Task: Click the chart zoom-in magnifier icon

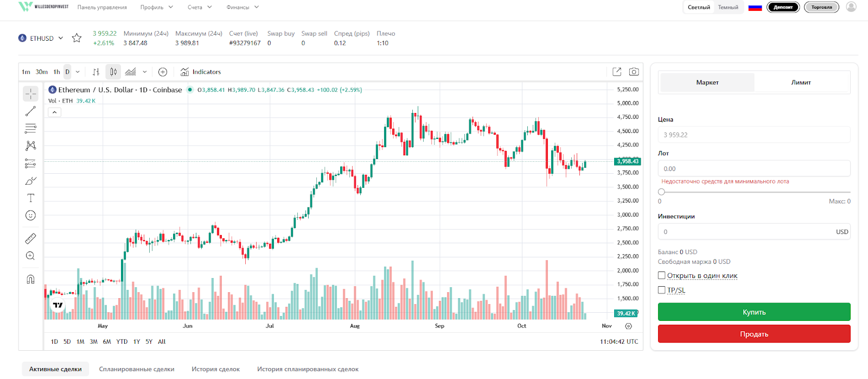Action: click(x=30, y=256)
